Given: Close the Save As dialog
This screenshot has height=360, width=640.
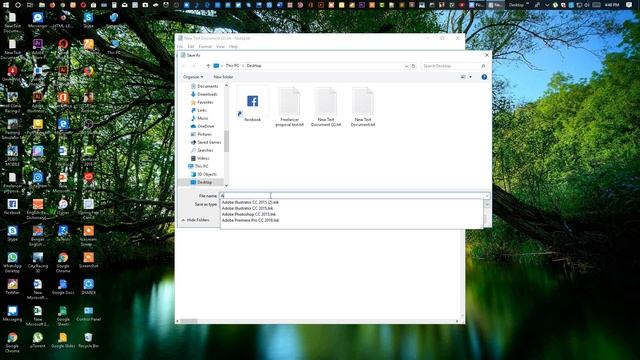Looking at the screenshot, I should click(x=487, y=55).
